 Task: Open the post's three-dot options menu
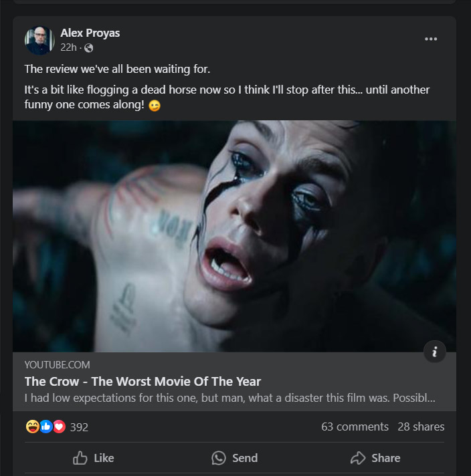tap(431, 39)
